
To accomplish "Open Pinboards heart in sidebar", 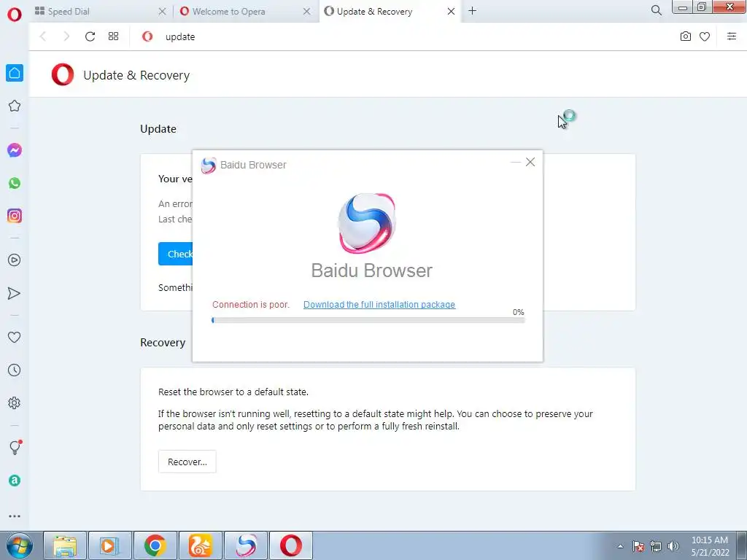I will (x=15, y=337).
